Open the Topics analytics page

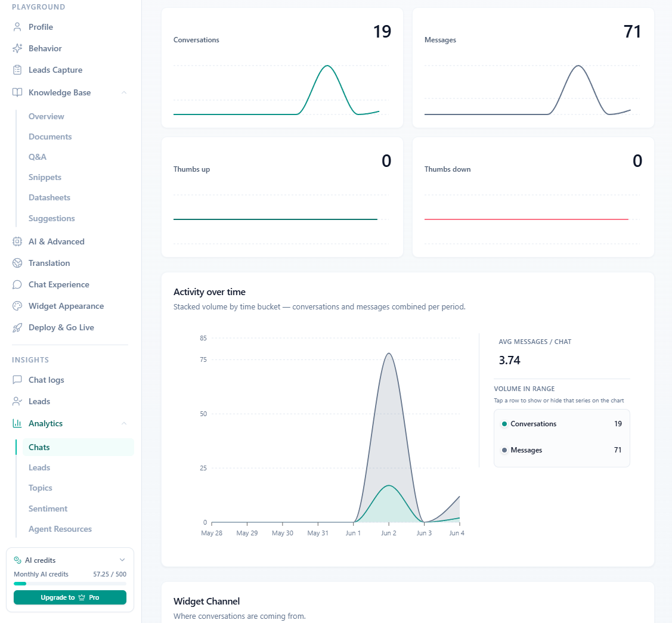point(41,488)
